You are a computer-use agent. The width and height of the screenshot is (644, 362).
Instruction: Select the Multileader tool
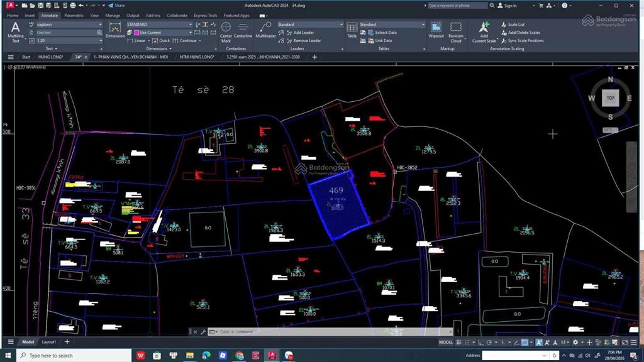point(265,30)
